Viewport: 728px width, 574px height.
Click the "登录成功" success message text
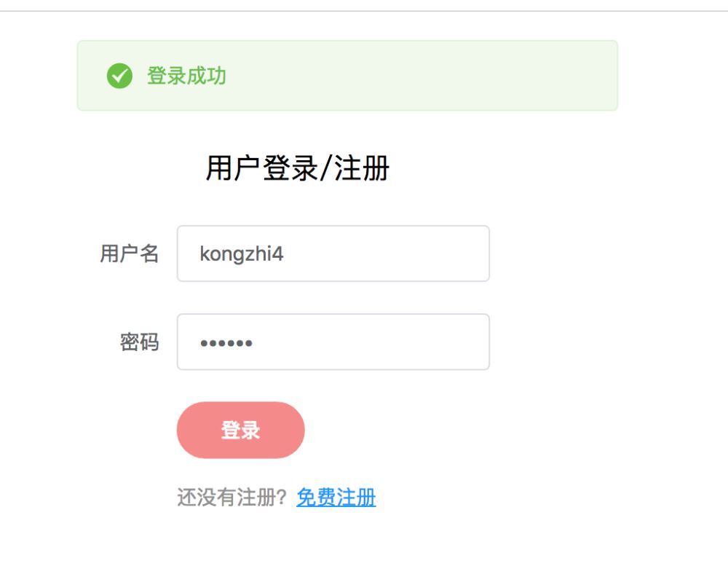pyautogui.click(x=186, y=76)
